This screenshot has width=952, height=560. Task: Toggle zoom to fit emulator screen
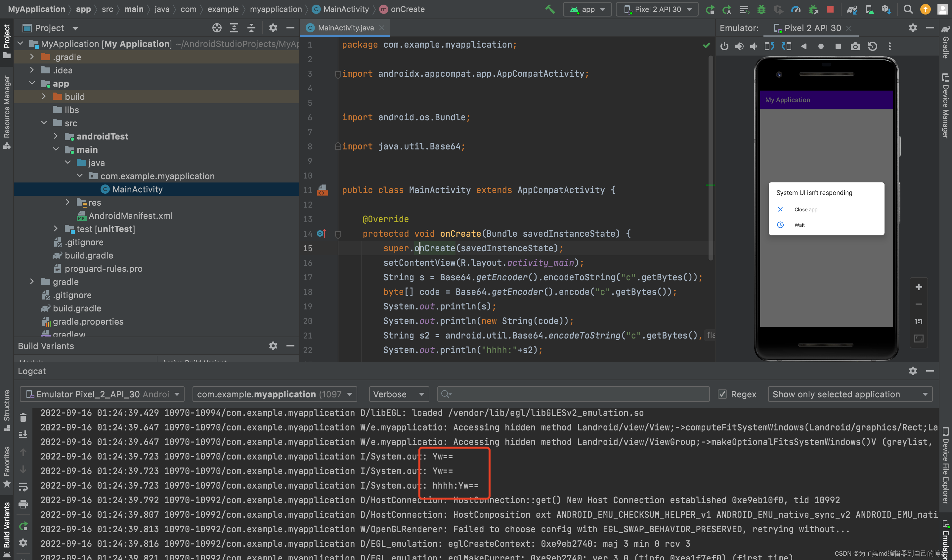pyautogui.click(x=918, y=338)
